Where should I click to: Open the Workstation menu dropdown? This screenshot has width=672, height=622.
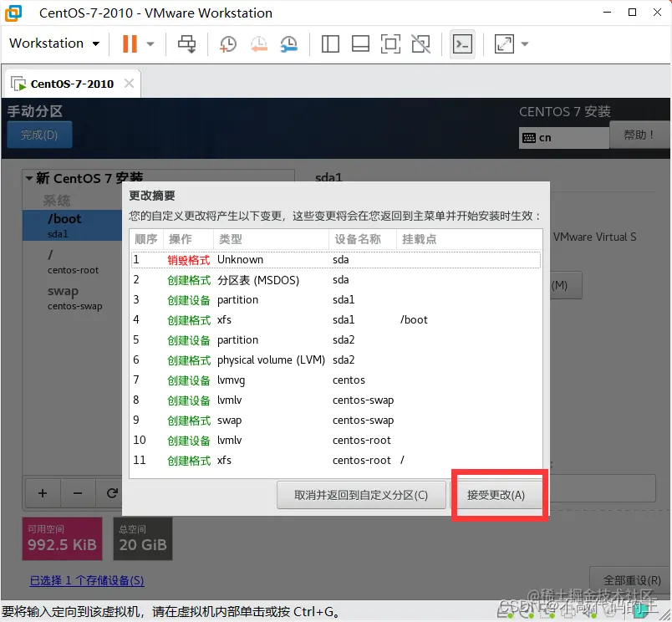(x=54, y=43)
